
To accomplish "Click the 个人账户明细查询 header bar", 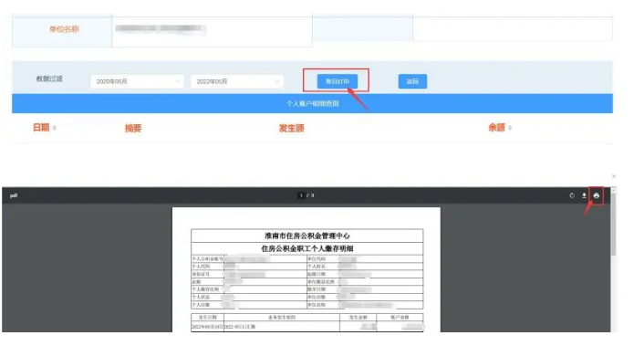I will [x=312, y=103].
